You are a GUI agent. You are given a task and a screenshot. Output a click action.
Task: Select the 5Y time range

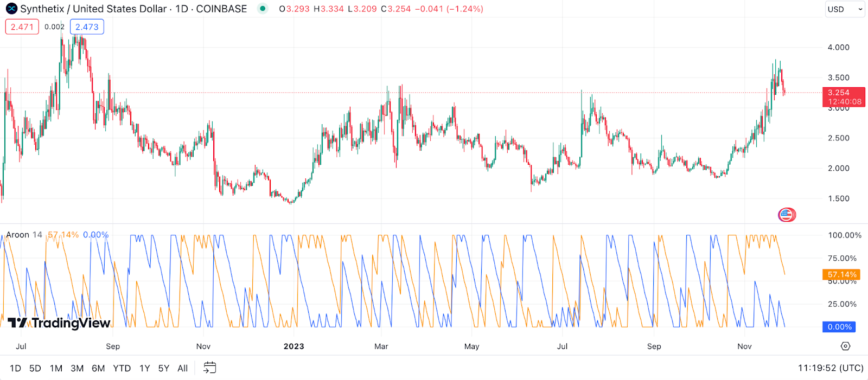164,369
